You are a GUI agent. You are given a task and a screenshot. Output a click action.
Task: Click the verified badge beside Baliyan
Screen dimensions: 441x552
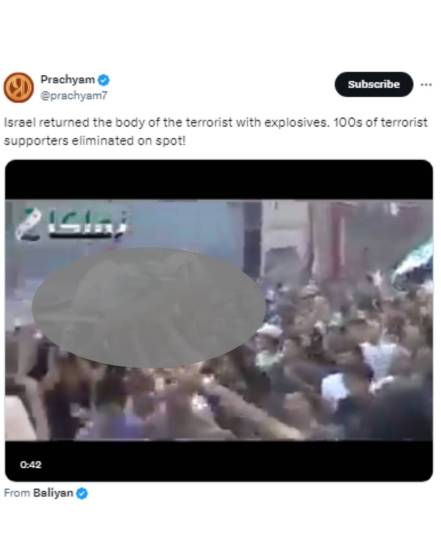pyautogui.click(x=82, y=494)
